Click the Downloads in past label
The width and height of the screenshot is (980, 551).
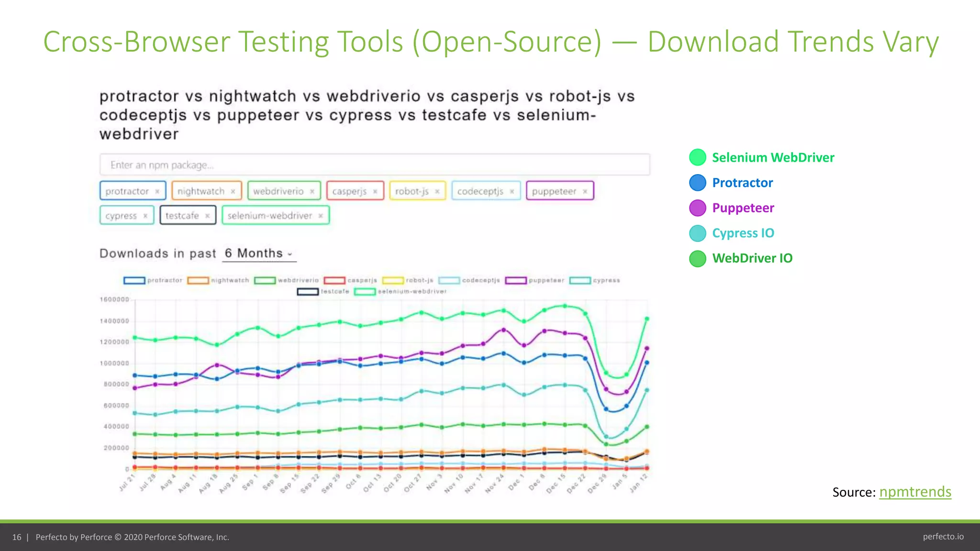tap(158, 253)
